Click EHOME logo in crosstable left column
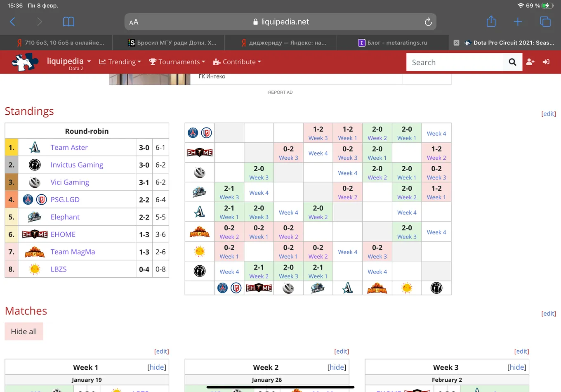 click(200, 153)
